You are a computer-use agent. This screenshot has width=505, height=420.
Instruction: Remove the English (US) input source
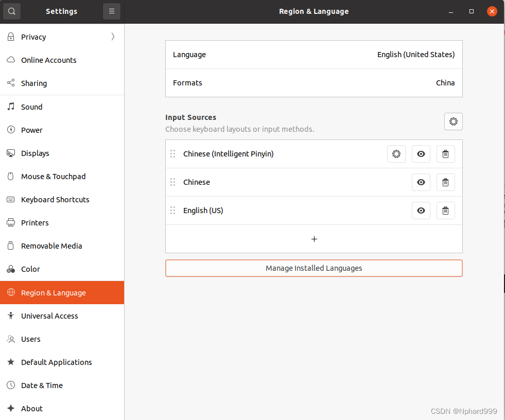tap(446, 210)
